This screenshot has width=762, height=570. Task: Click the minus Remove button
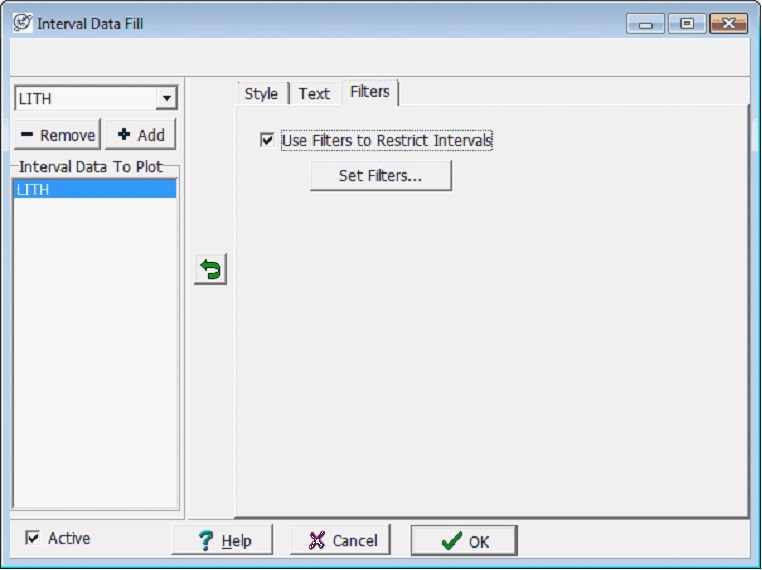[57, 135]
